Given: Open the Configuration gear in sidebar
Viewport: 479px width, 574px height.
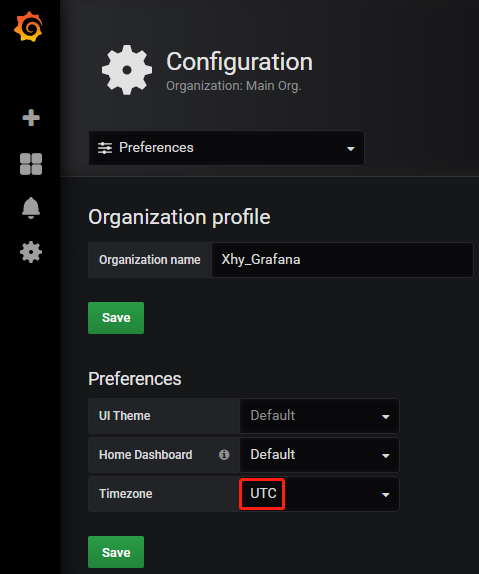Looking at the screenshot, I should (x=31, y=252).
